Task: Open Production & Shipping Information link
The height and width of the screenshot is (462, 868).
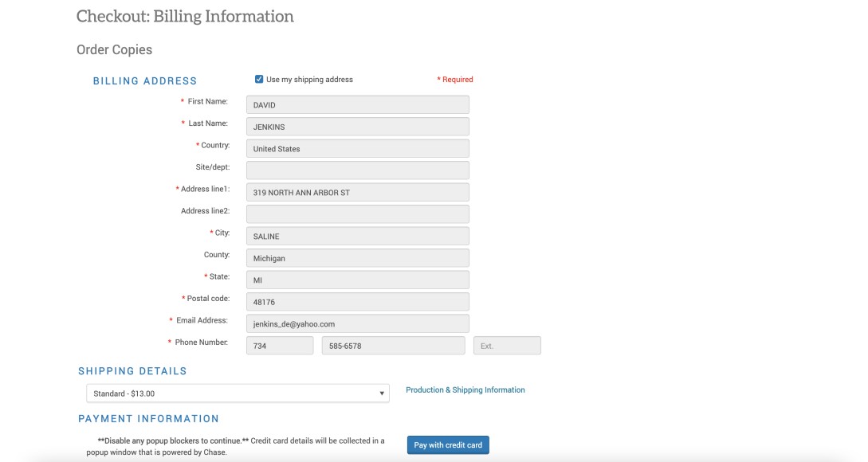Action: (x=465, y=390)
